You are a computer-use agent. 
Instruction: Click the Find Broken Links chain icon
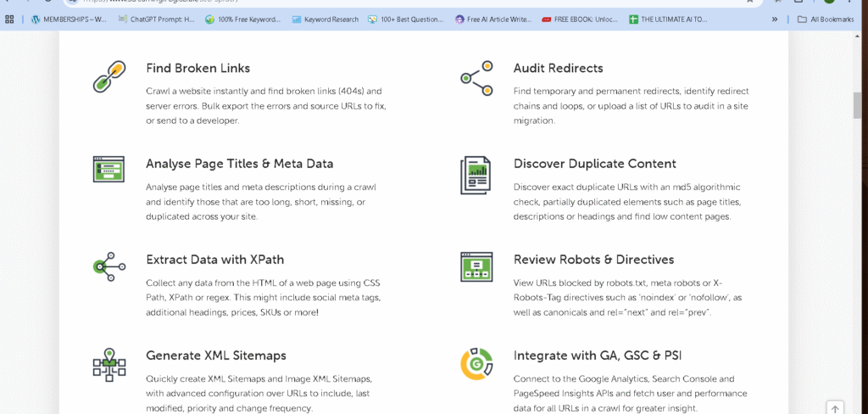[x=108, y=77]
